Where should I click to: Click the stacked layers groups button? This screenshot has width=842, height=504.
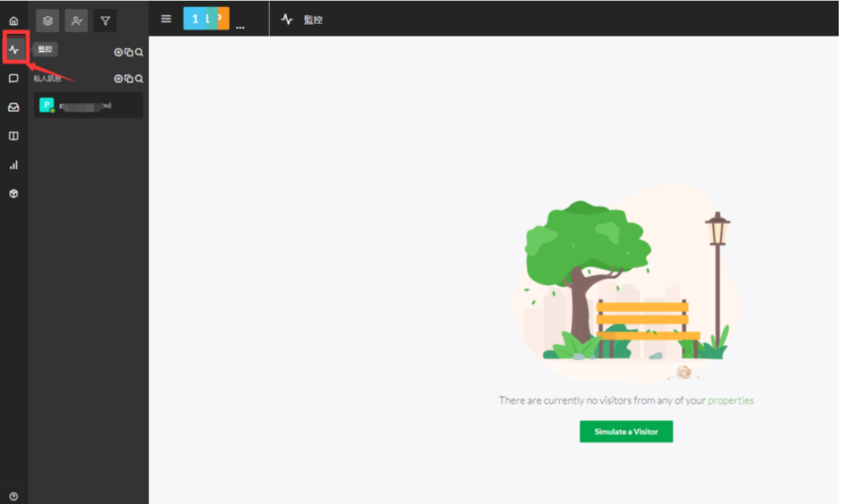pyautogui.click(x=48, y=20)
